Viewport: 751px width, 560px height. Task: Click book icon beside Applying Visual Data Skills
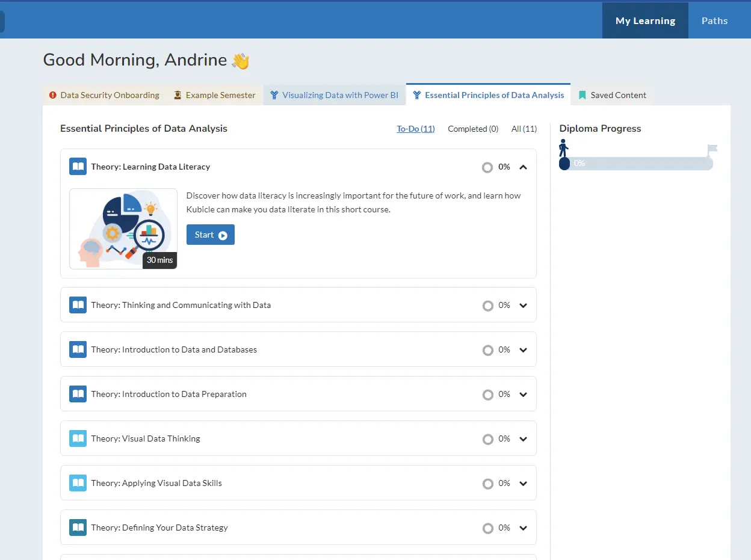pos(78,483)
